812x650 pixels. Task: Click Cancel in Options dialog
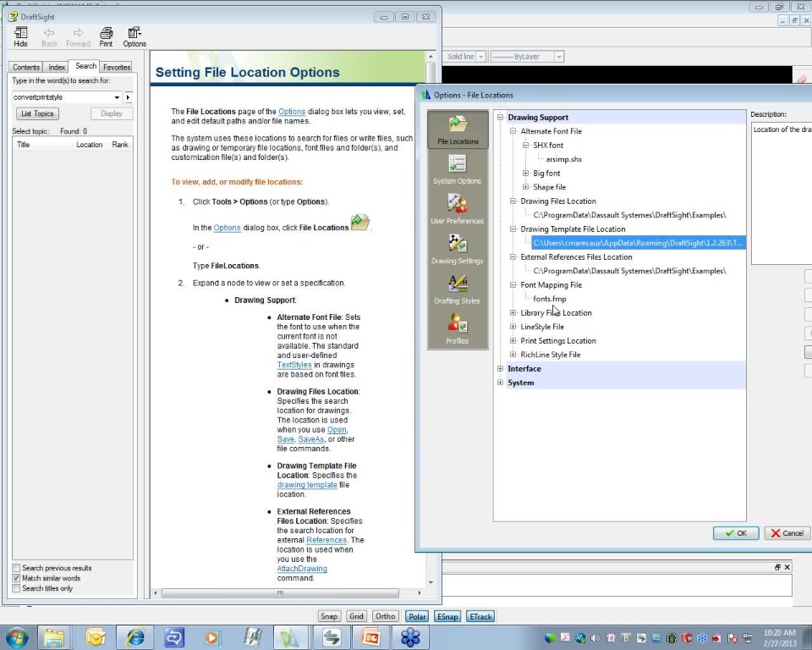coord(787,533)
